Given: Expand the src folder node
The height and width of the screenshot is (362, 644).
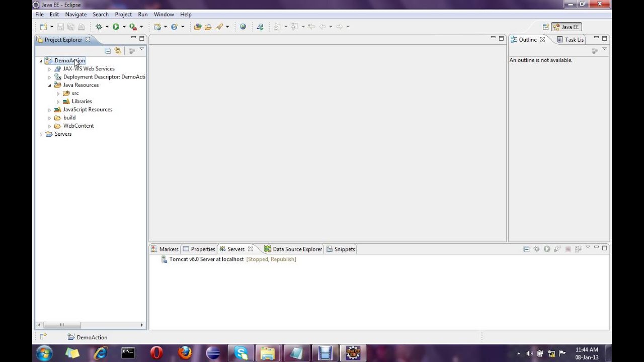Looking at the screenshot, I should 58,94.
